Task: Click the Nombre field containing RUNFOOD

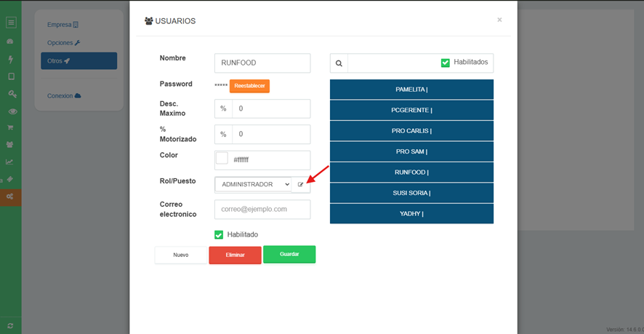Action: 262,63
